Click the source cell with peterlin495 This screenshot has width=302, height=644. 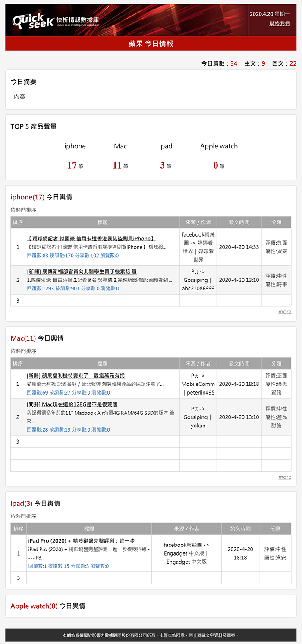coord(198,384)
